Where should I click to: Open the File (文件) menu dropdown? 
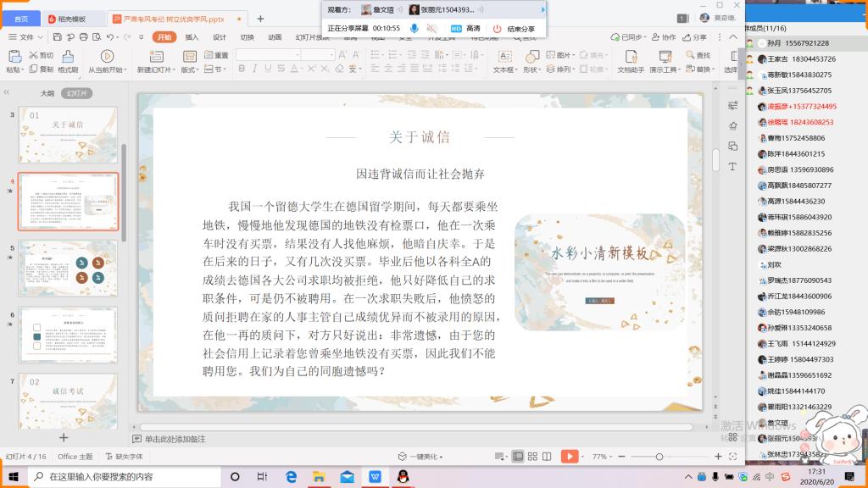point(26,37)
